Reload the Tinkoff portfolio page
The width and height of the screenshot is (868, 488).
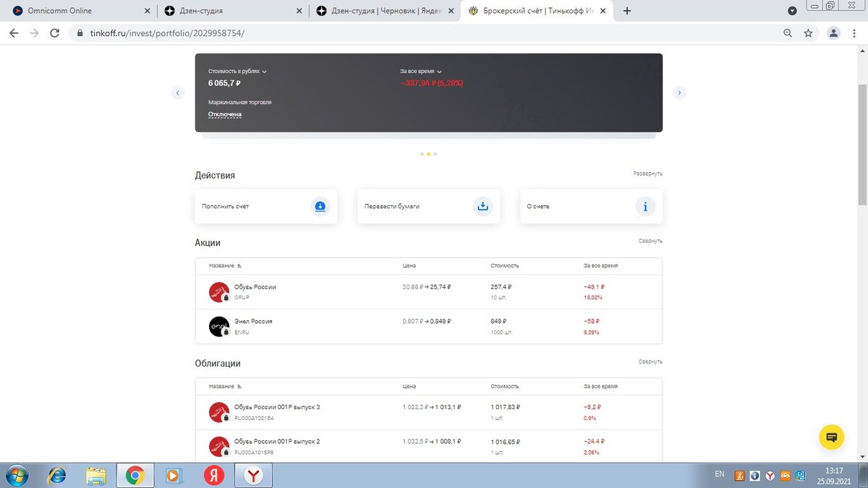(x=54, y=33)
